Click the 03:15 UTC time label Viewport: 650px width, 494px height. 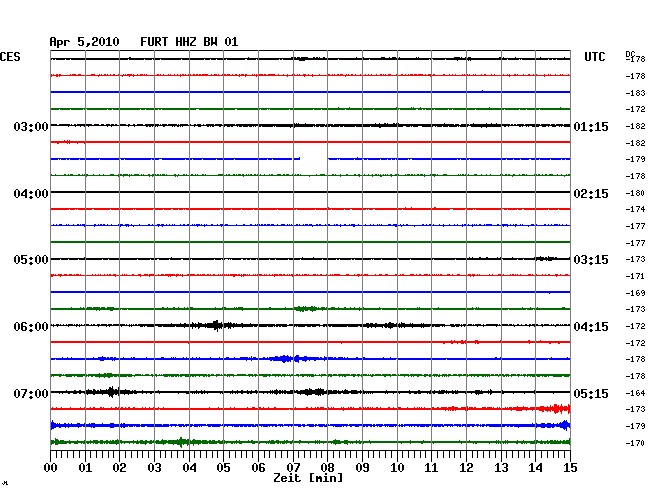pos(591,260)
